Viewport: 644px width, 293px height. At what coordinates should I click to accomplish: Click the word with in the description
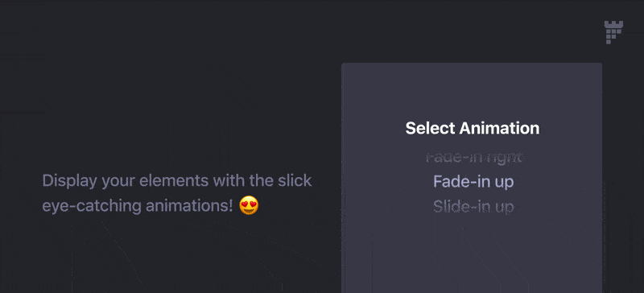tap(244, 181)
